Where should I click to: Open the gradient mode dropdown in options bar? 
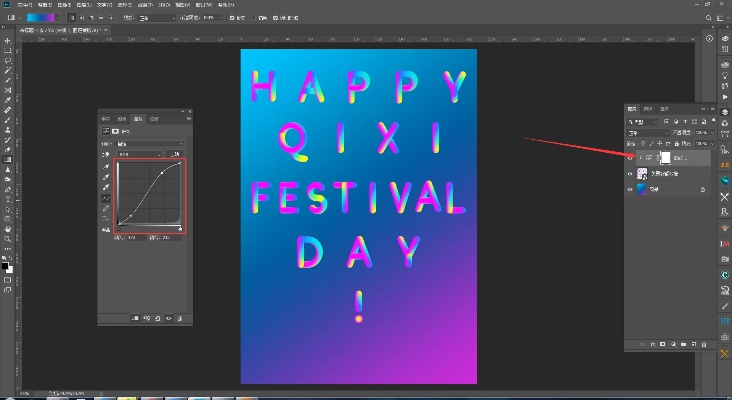click(x=157, y=18)
